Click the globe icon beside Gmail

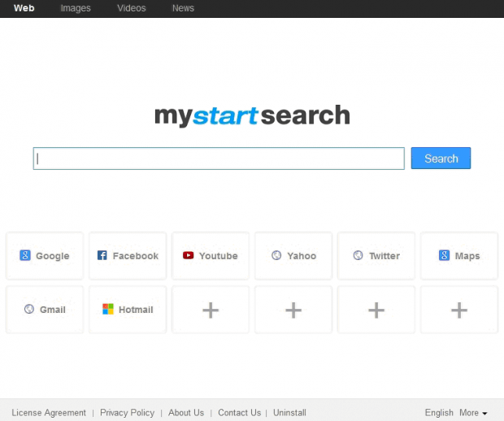(29, 309)
